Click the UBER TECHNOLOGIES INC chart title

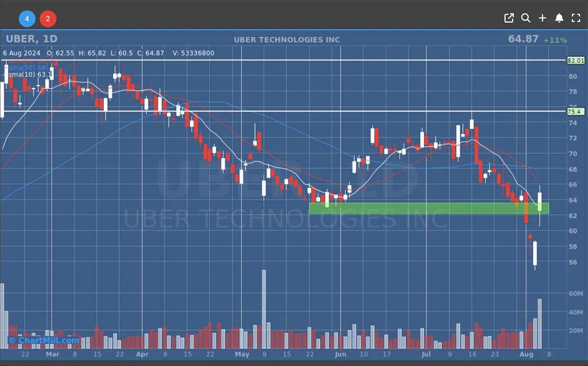(x=287, y=40)
